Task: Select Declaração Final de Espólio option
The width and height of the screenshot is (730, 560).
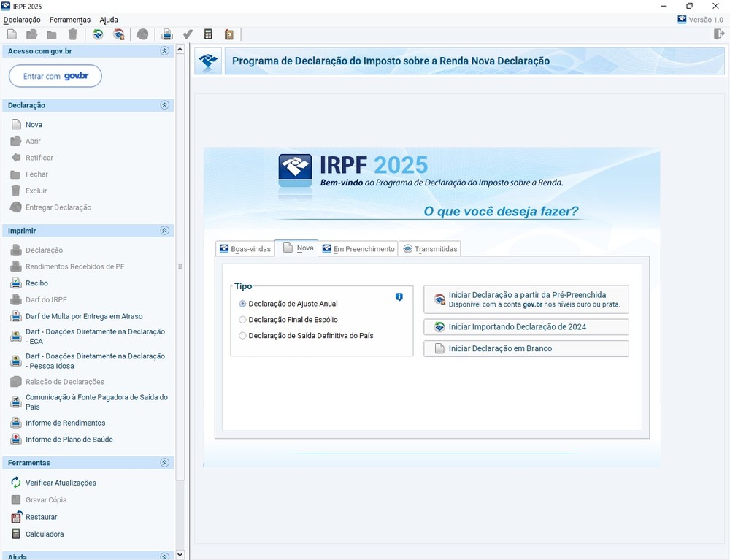Action: pyautogui.click(x=243, y=320)
